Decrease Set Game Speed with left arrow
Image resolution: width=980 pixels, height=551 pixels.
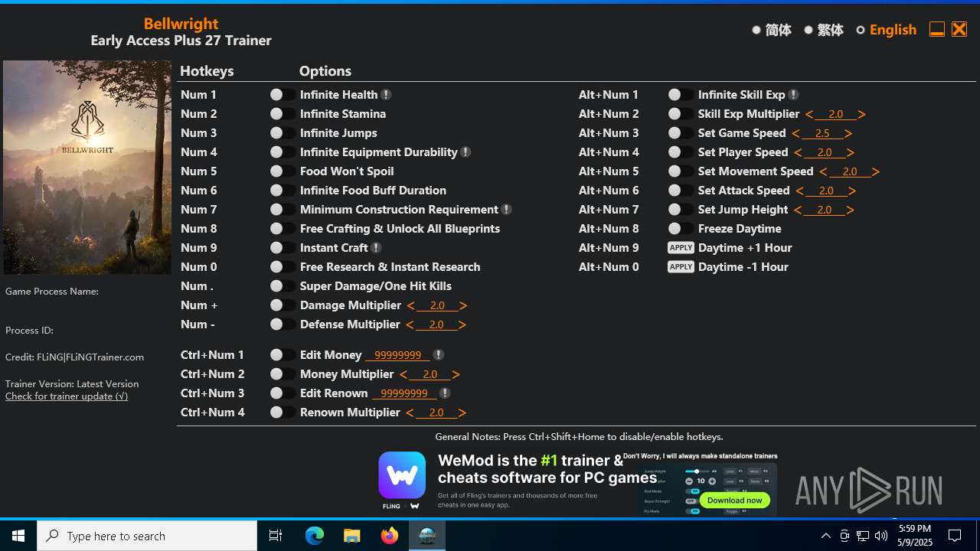tap(796, 134)
